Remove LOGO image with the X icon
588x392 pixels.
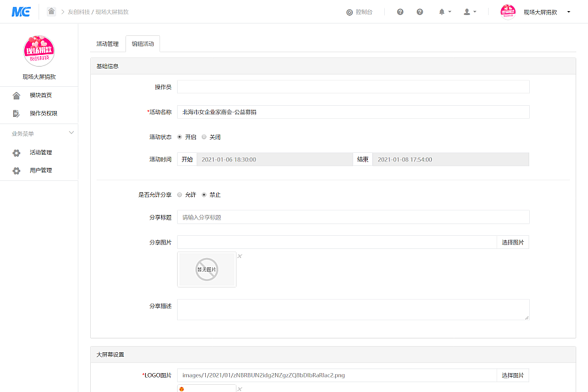click(x=240, y=389)
